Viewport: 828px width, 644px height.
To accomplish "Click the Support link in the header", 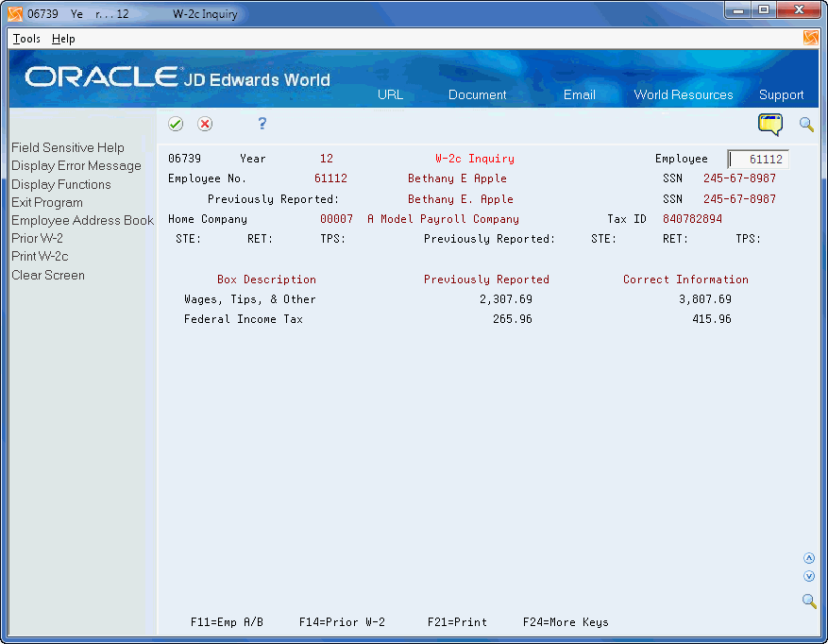I will [x=781, y=94].
